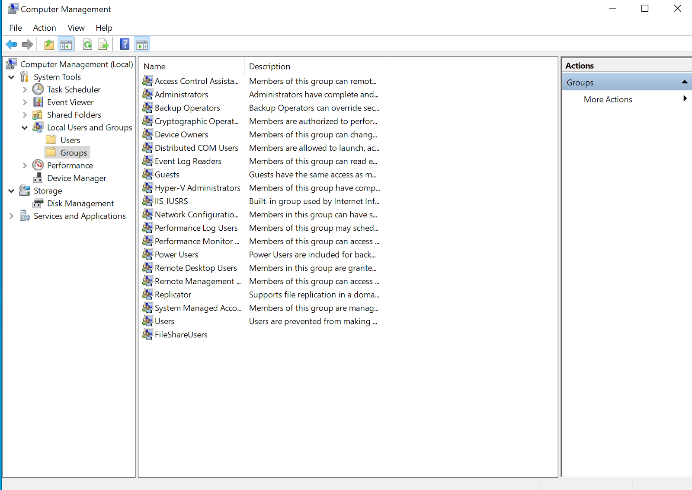
Task: Toggle Show/Hide Console Tree toolbar icon
Action: (65, 45)
